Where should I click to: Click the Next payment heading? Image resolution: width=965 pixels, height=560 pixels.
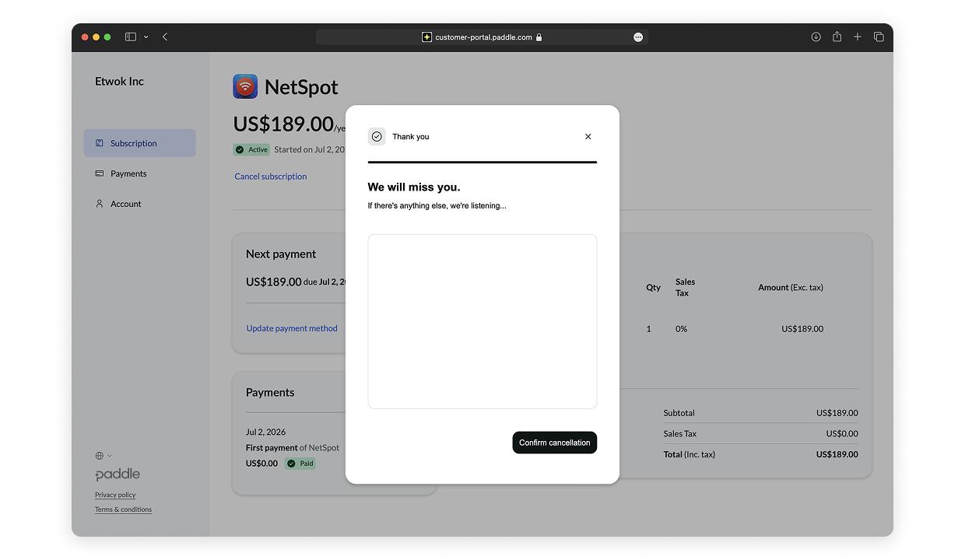[281, 254]
